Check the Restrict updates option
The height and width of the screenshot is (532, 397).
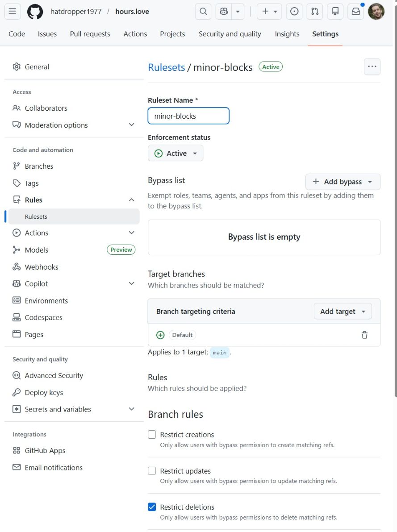(152, 470)
